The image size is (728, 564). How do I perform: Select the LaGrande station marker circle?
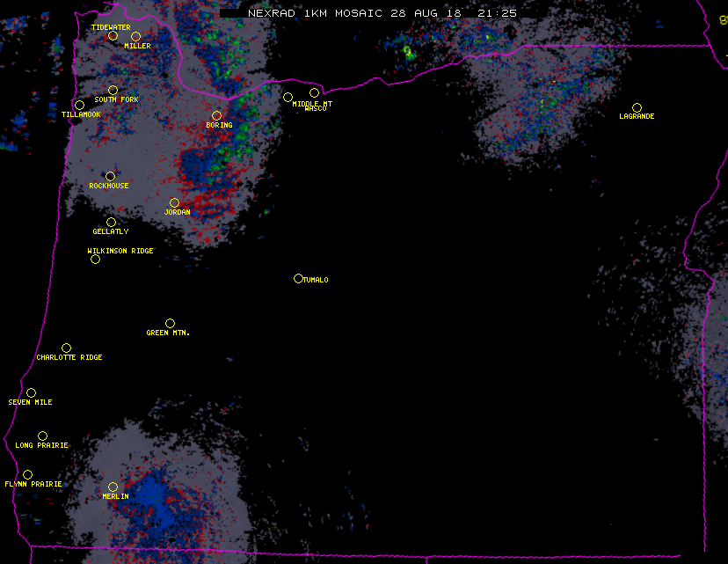(x=637, y=107)
